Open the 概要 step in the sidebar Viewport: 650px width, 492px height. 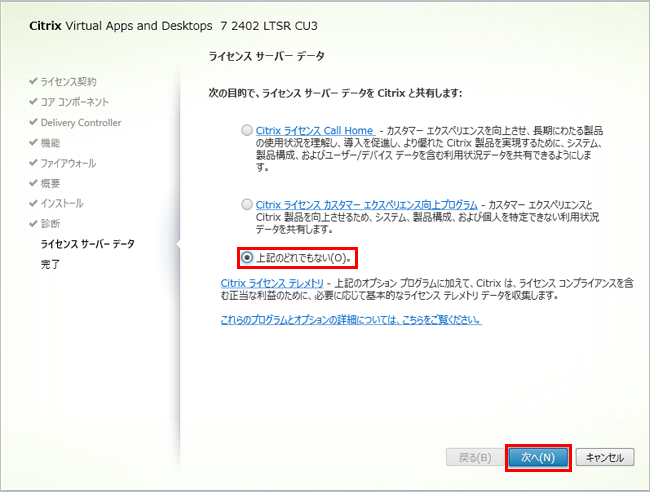50,183
